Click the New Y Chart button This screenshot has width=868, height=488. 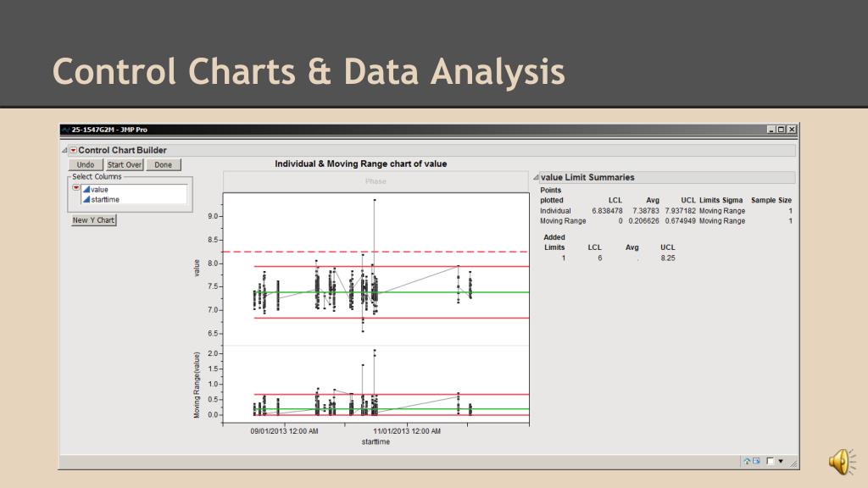[x=93, y=220]
